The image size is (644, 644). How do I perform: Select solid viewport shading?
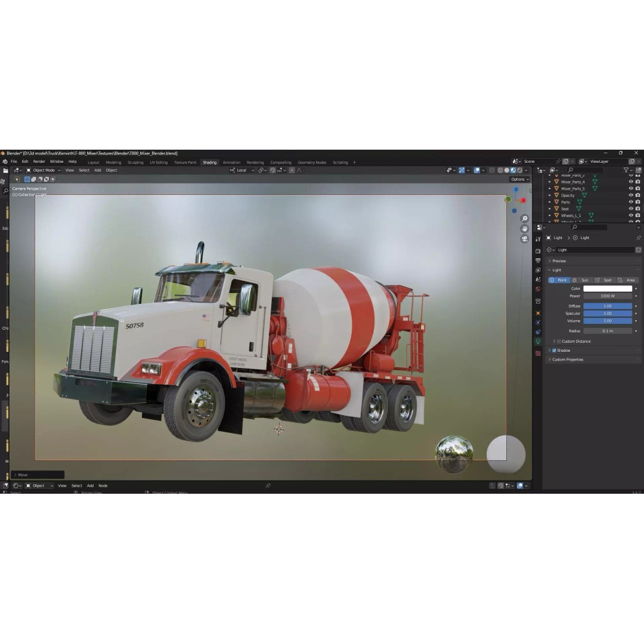506,170
